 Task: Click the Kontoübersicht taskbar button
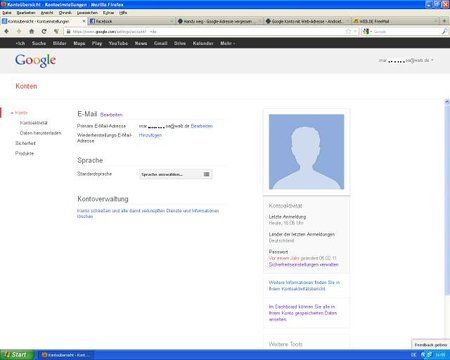(x=65, y=355)
